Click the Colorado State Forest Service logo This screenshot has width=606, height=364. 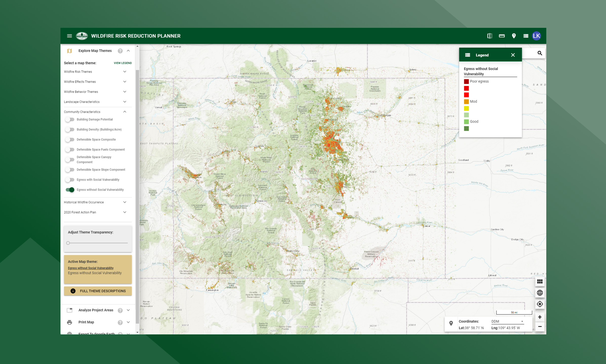(82, 36)
